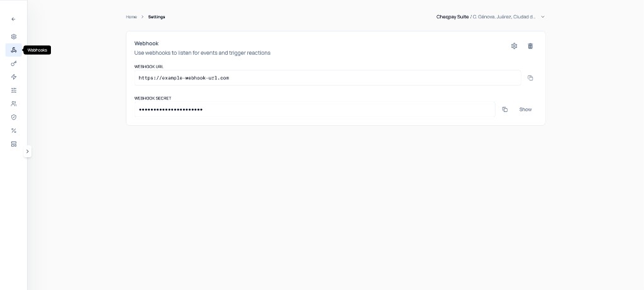Copy the webhook URL
The width and height of the screenshot is (644, 290).
click(x=530, y=77)
